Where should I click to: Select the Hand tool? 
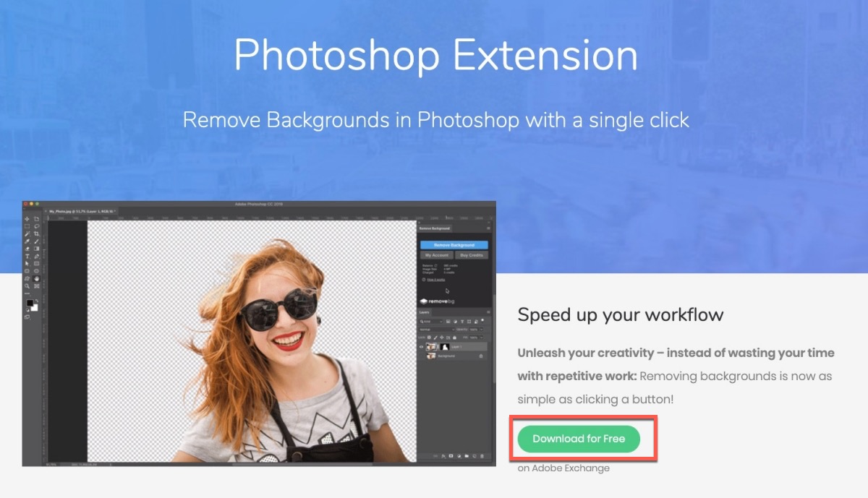point(36,279)
